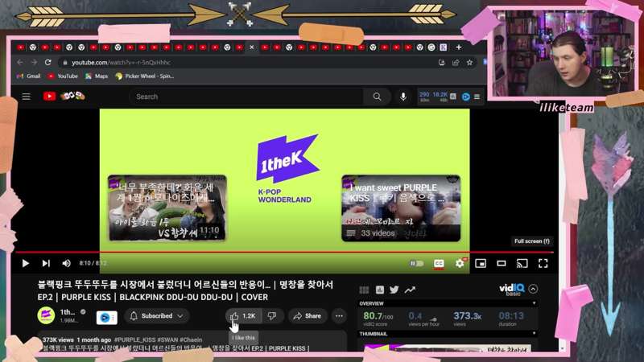The height and width of the screenshot is (362, 644).
Task: Open YouTube hamburger guide menu
Action: (26, 97)
